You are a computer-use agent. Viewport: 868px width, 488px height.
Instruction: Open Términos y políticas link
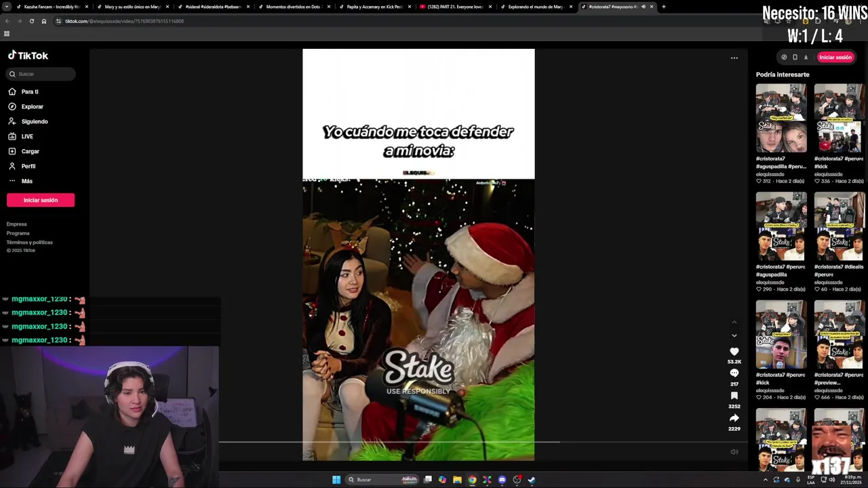tap(30, 242)
